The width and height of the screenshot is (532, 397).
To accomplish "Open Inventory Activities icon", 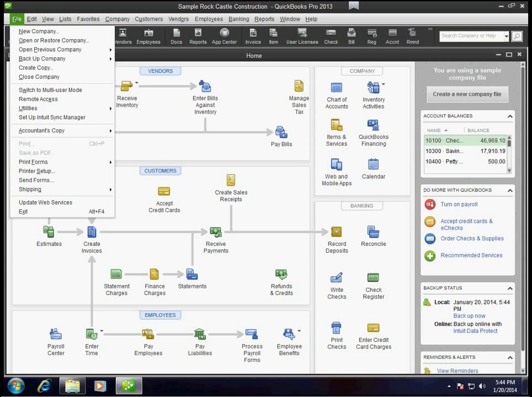I will click(373, 88).
